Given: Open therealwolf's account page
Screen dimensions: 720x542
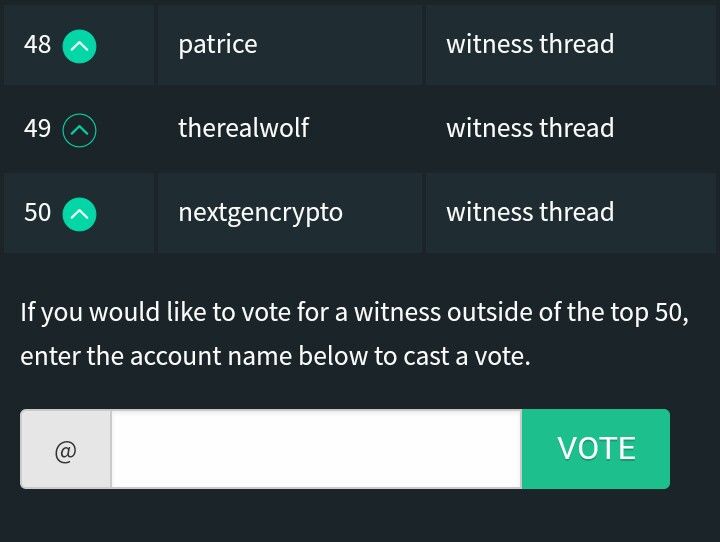Looking at the screenshot, I should pos(243,129).
